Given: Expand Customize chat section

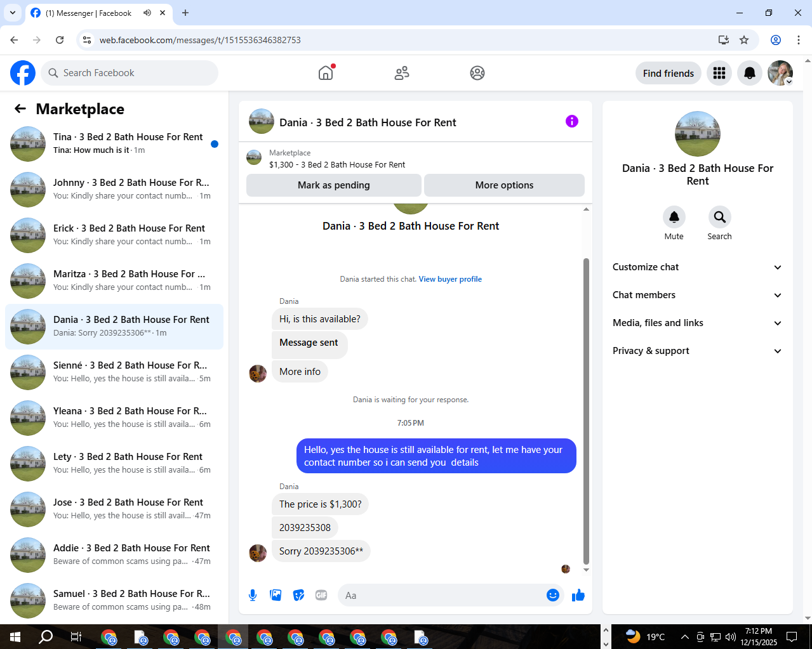Looking at the screenshot, I should pos(697,267).
